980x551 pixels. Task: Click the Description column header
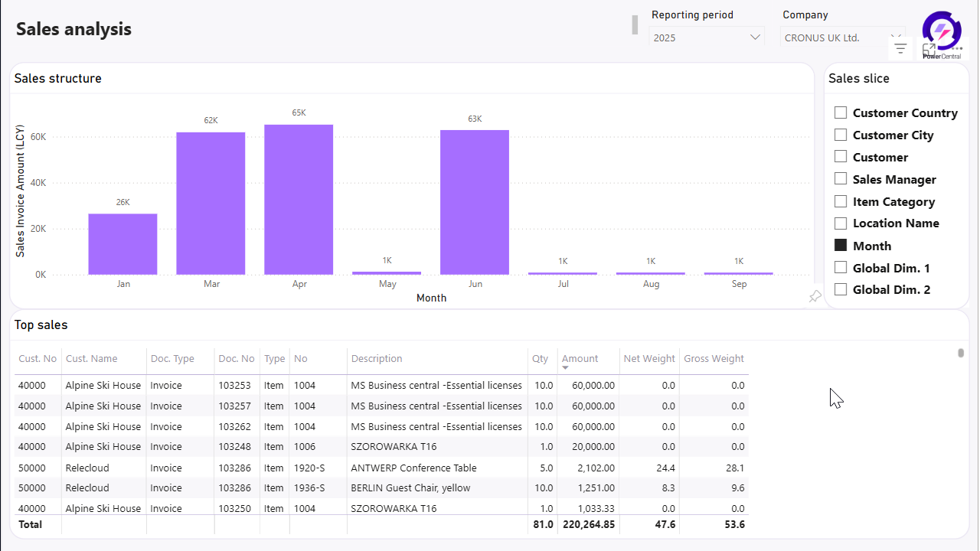pos(377,358)
